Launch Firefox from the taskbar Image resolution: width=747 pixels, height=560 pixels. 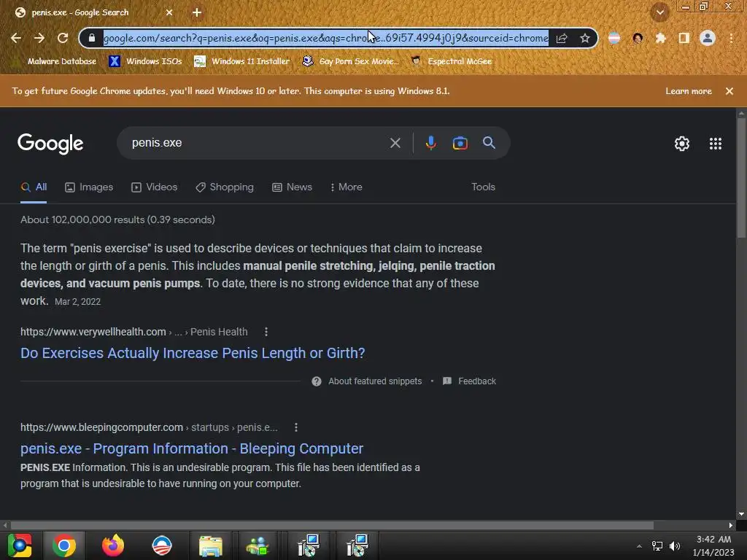[113, 545]
